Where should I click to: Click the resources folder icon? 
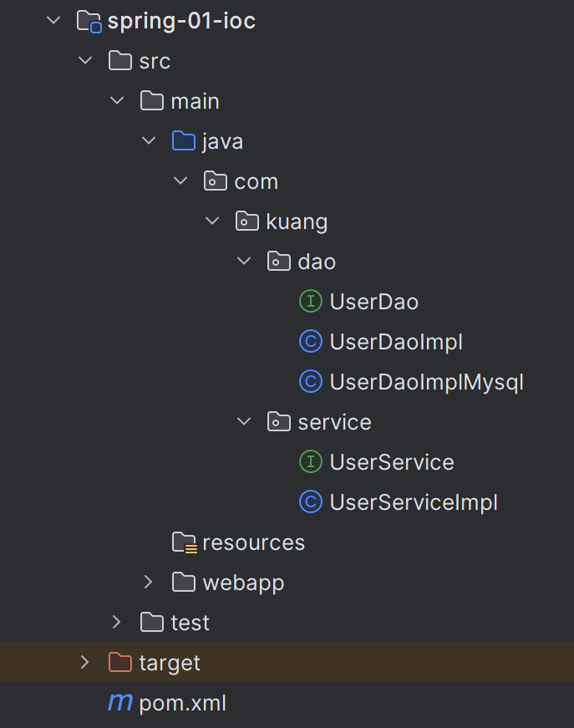pos(184,542)
